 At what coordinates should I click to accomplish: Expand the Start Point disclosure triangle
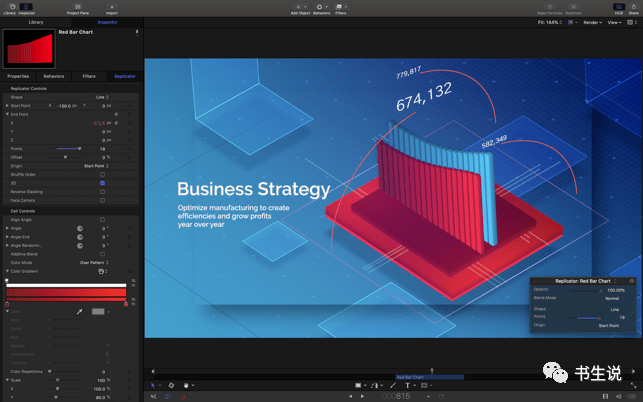[x=6, y=105]
